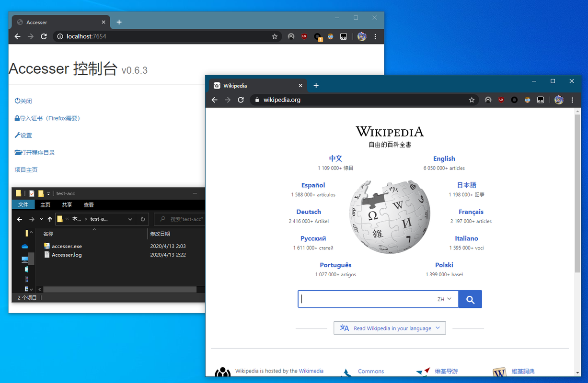Click the blue Wikipedia search button
The width and height of the screenshot is (588, 383).
click(470, 299)
